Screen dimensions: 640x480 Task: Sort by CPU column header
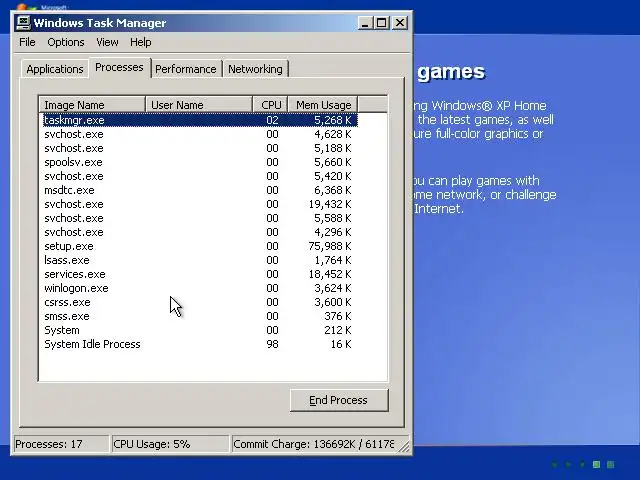pyautogui.click(x=271, y=105)
